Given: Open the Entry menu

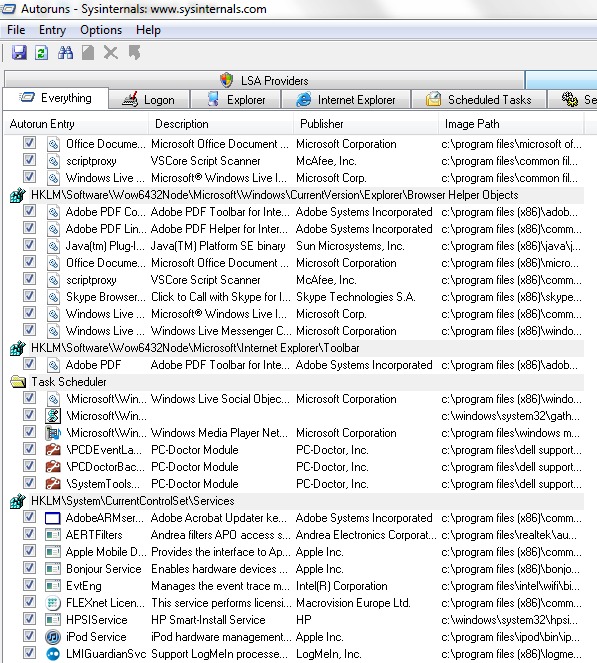Looking at the screenshot, I should pos(52,30).
